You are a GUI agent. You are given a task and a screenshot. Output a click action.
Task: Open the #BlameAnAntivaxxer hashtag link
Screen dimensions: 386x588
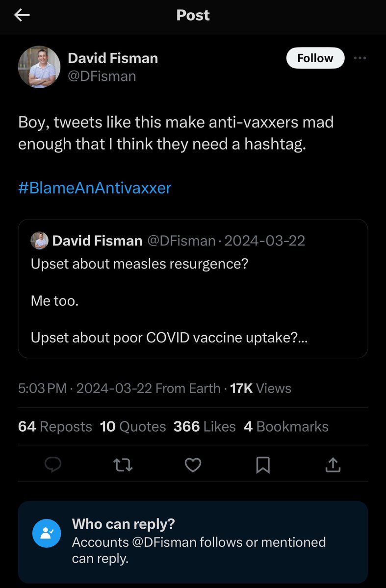(95, 188)
